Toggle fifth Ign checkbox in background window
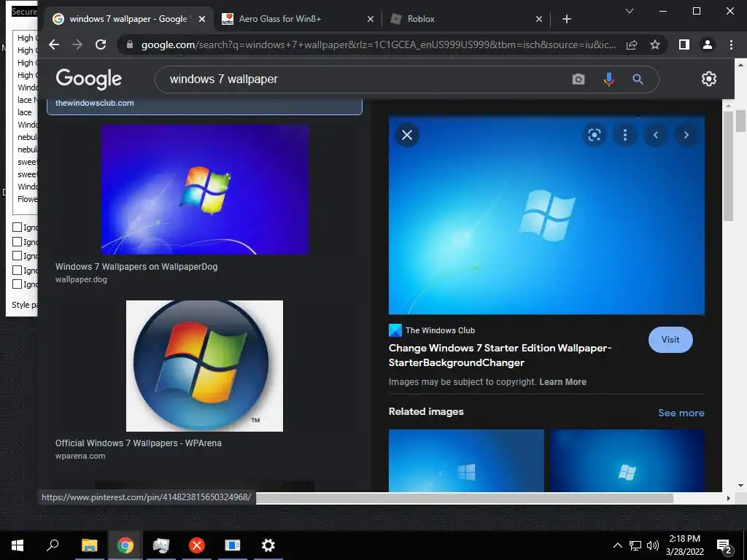The width and height of the screenshot is (747, 560). coord(18,284)
